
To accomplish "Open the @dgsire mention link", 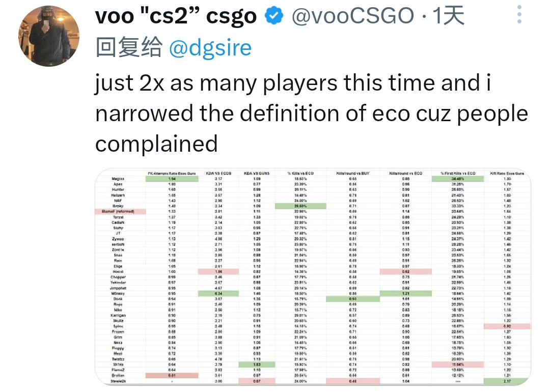I will click(210, 47).
